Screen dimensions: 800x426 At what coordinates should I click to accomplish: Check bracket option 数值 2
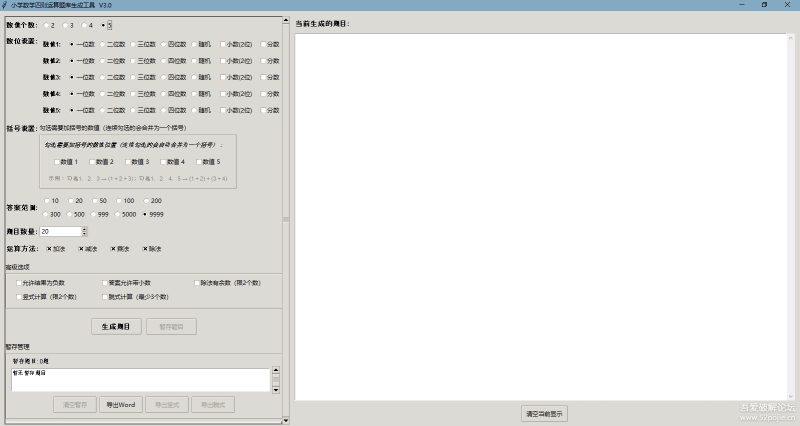(x=102, y=162)
